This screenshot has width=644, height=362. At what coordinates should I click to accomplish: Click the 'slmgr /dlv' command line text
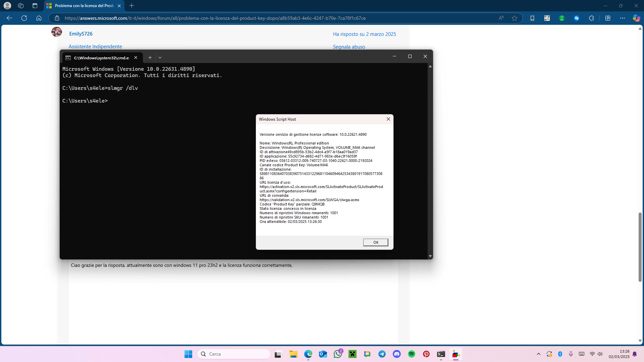(x=123, y=88)
